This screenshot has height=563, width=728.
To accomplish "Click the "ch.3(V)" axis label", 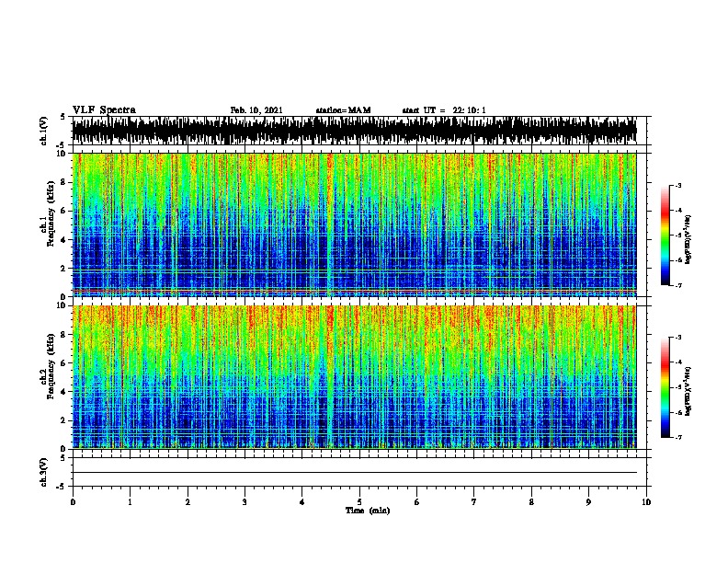I will (x=44, y=472).
